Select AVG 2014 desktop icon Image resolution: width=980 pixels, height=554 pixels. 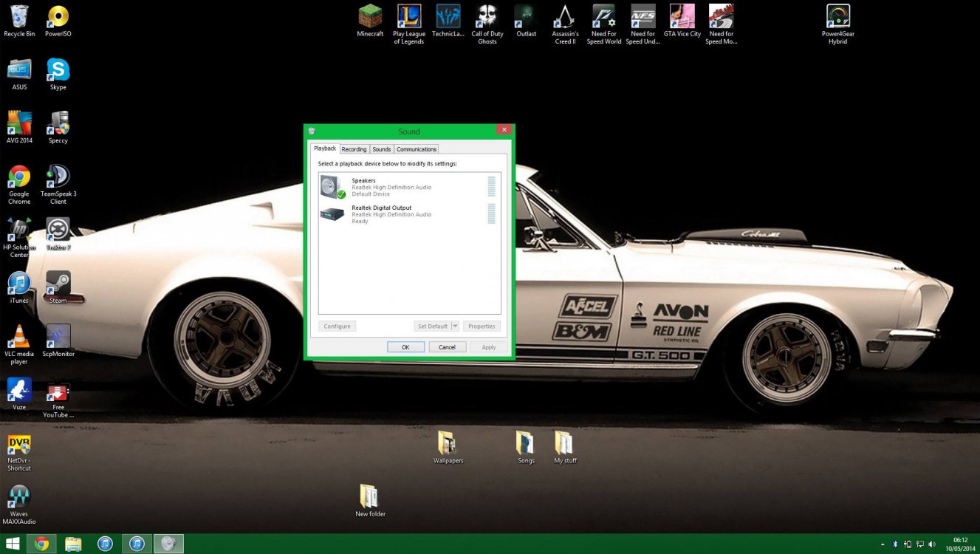pos(19,127)
